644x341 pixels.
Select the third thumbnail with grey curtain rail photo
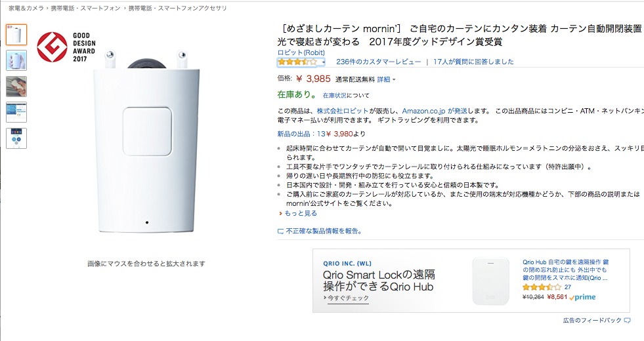click(16, 87)
